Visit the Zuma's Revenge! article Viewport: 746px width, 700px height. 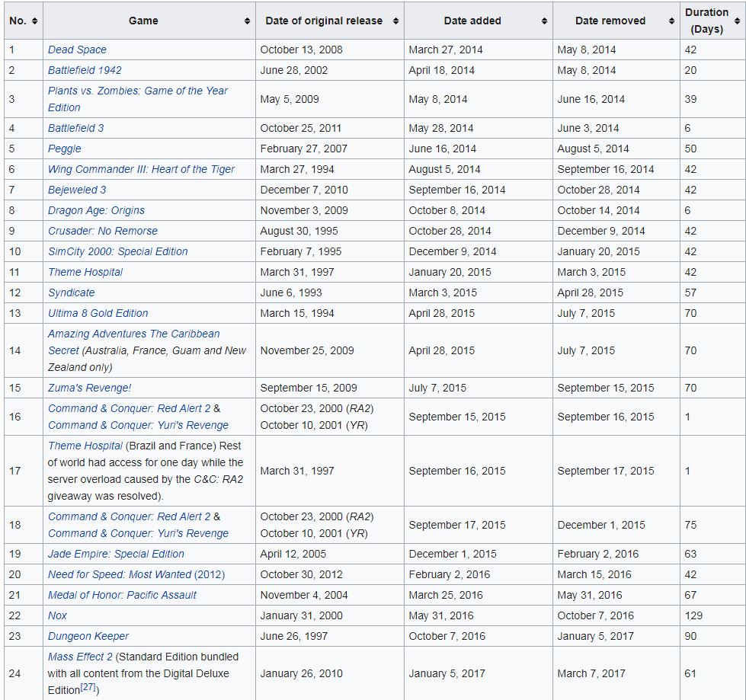[89, 388]
